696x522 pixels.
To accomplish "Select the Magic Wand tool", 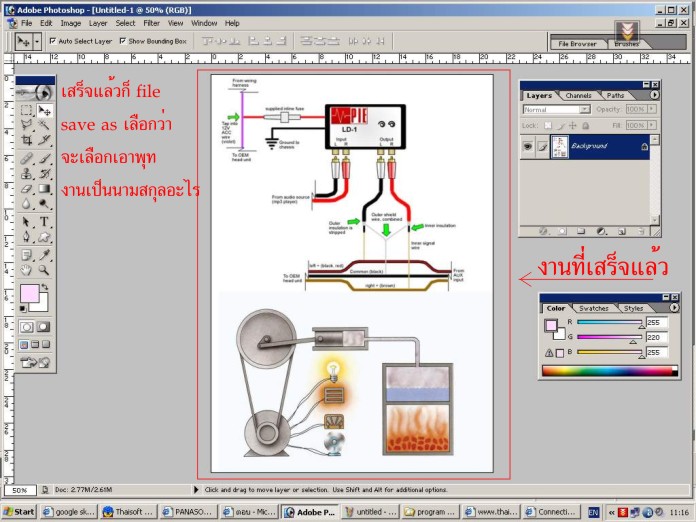I will click(x=44, y=125).
